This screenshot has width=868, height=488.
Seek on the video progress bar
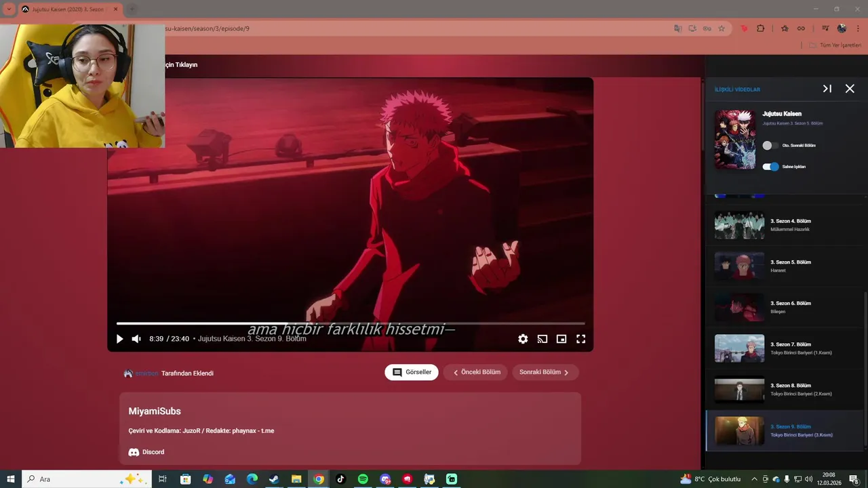[x=351, y=323]
